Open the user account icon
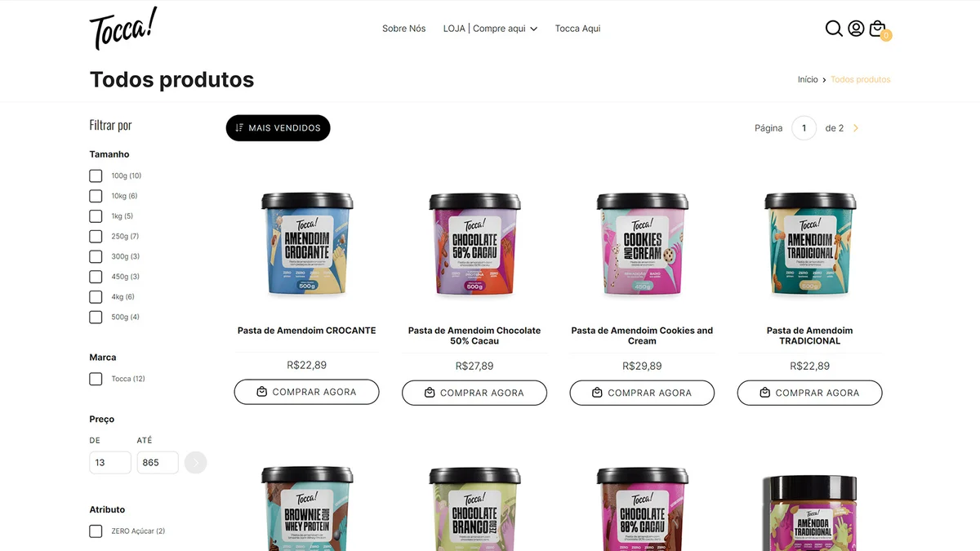Viewport: 980px width, 551px height. click(x=856, y=29)
